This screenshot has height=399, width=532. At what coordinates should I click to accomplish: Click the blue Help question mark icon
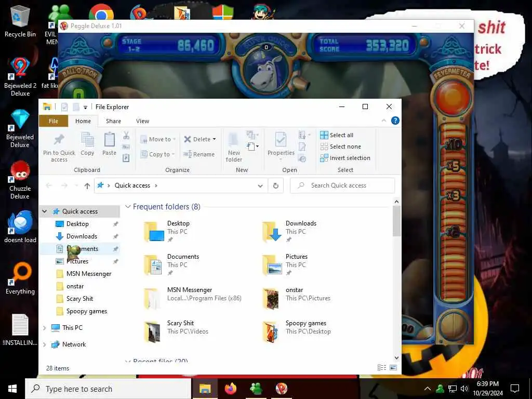395,121
